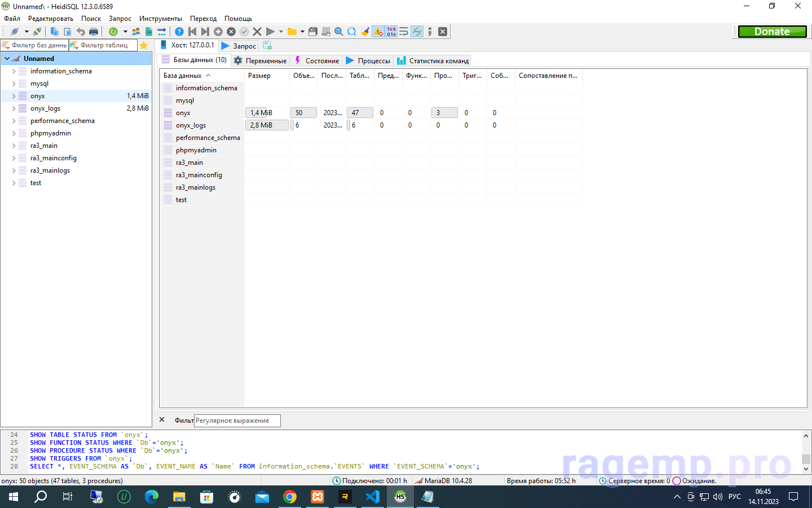Click the broom reformat SQL icon
Viewport: 812px width, 508px height.
coord(365,32)
